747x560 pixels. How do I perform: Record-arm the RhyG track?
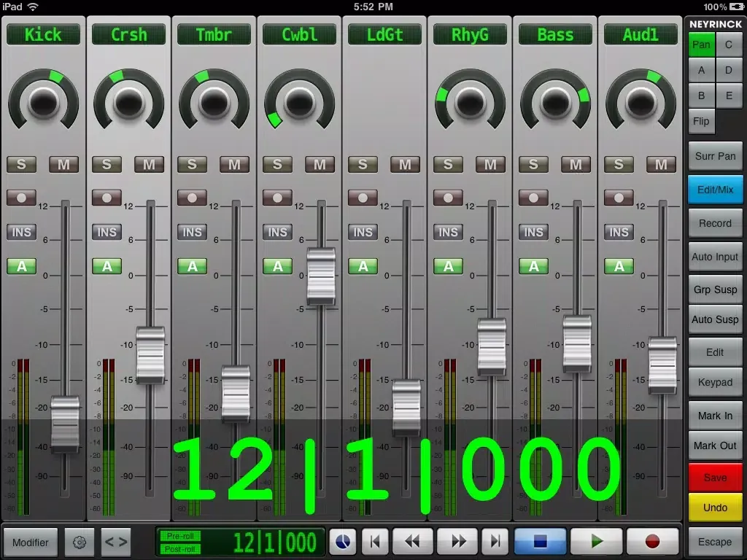pos(448,198)
